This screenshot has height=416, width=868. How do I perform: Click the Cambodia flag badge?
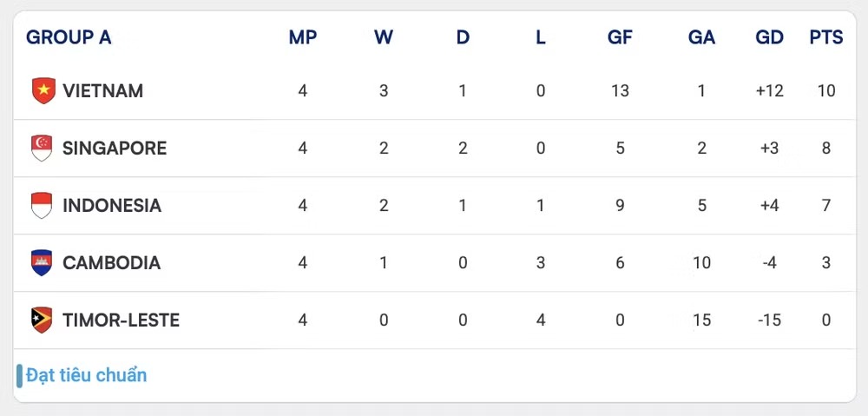coord(42,262)
